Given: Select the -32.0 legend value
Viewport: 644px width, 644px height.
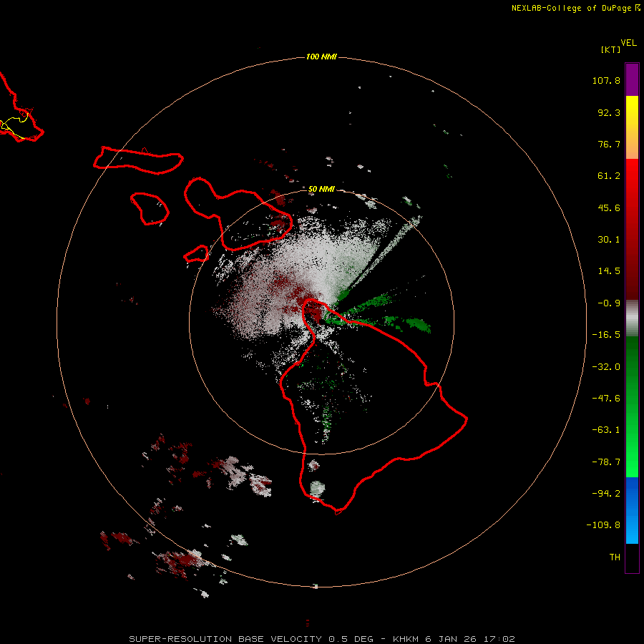Looking at the screenshot, I should tap(606, 367).
